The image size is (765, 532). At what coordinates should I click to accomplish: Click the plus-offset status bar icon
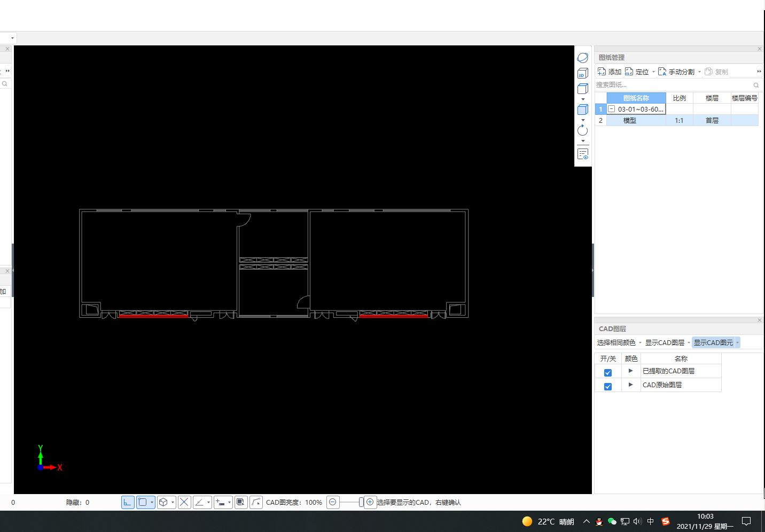tap(220, 502)
